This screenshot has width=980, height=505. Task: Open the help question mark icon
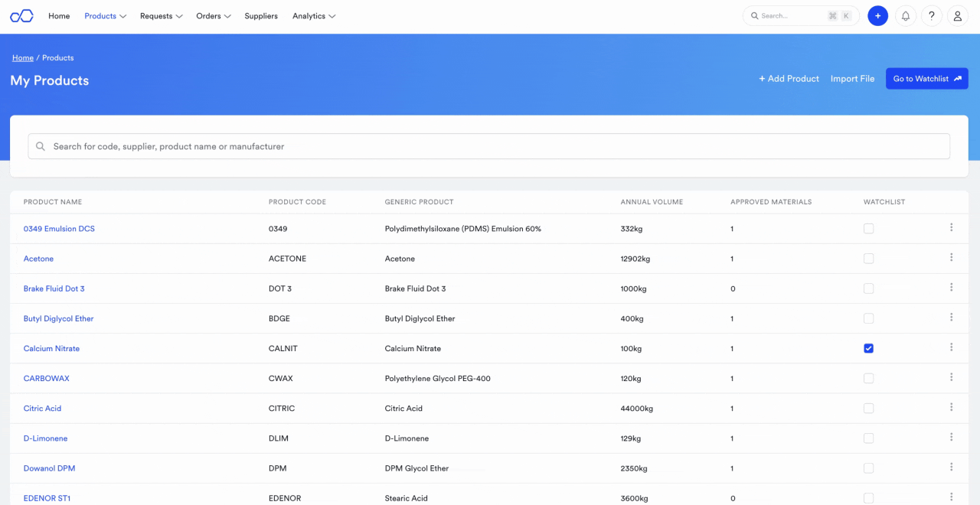[x=932, y=16]
